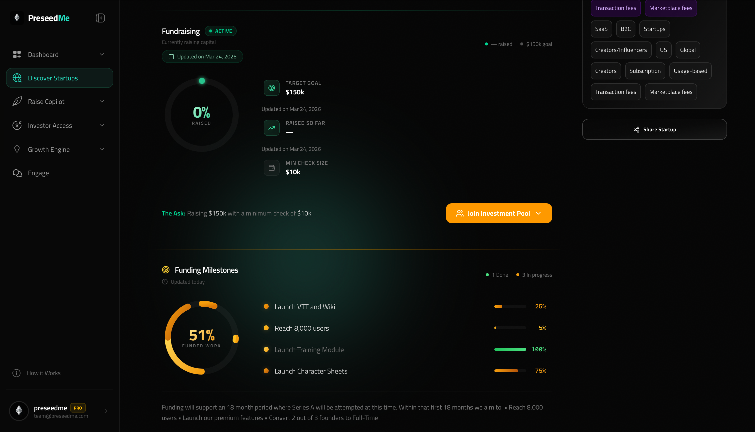Click the Engage chat icon
Image resolution: width=755 pixels, height=432 pixels.
click(18, 173)
